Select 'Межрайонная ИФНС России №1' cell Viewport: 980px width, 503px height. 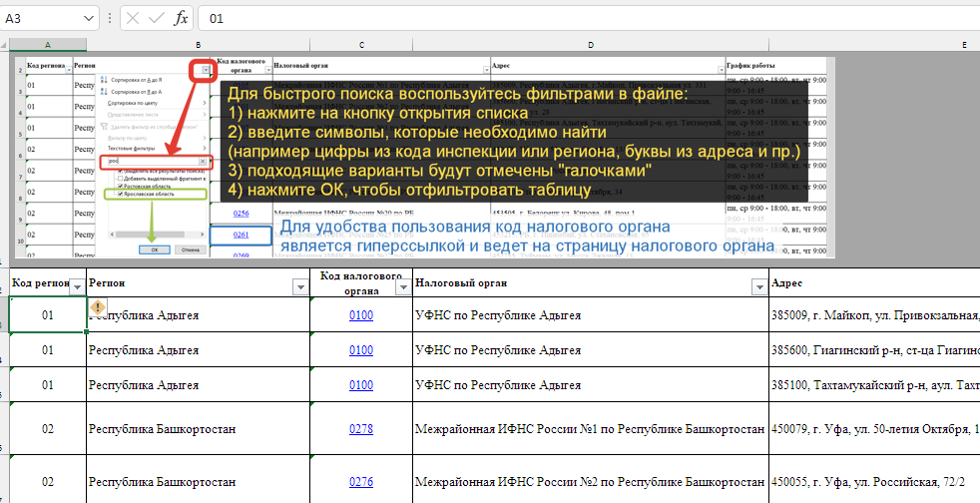591,429
